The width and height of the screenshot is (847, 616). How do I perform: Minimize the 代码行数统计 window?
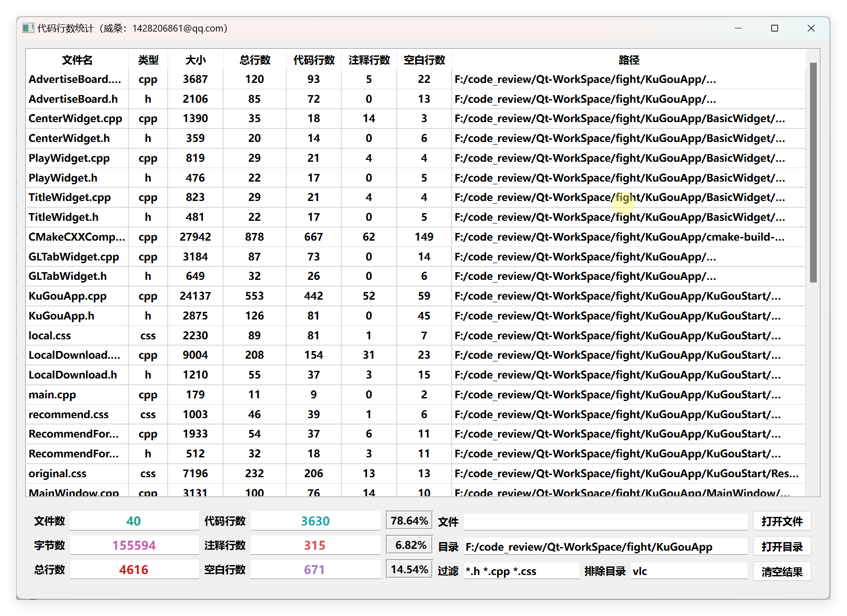point(738,28)
